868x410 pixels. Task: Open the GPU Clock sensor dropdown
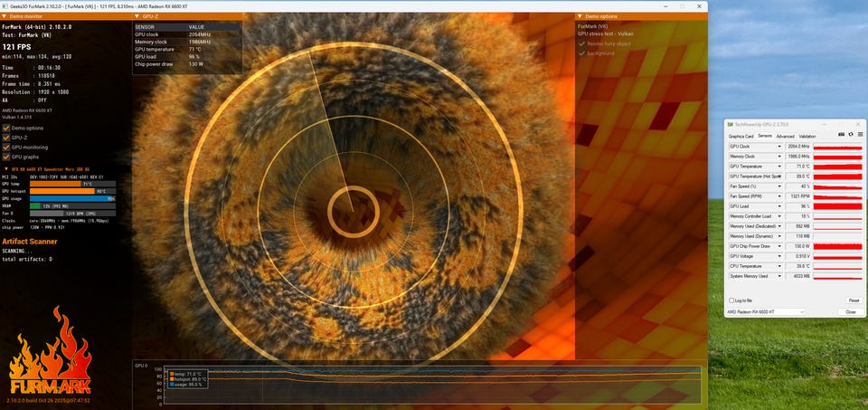(x=780, y=147)
